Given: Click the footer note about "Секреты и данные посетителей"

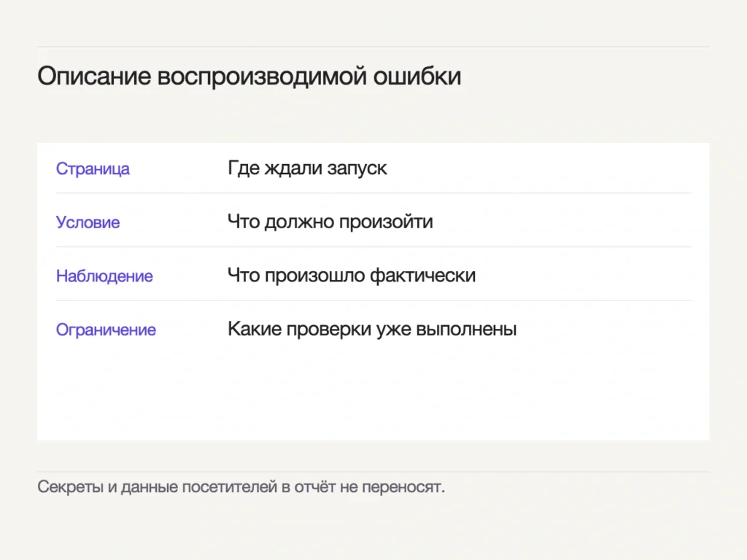Looking at the screenshot, I should pos(241,487).
